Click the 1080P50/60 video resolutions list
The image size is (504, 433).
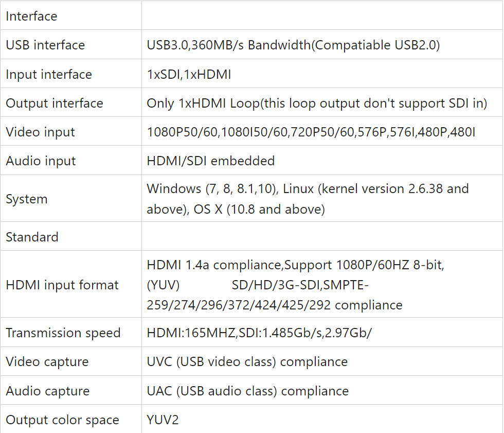(311, 132)
